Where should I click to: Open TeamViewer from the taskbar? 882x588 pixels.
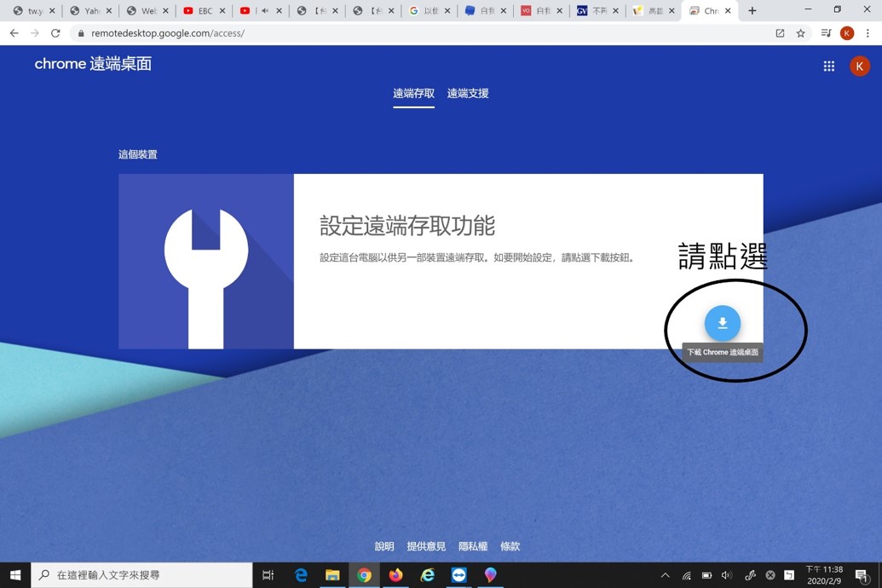[x=459, y=575]
